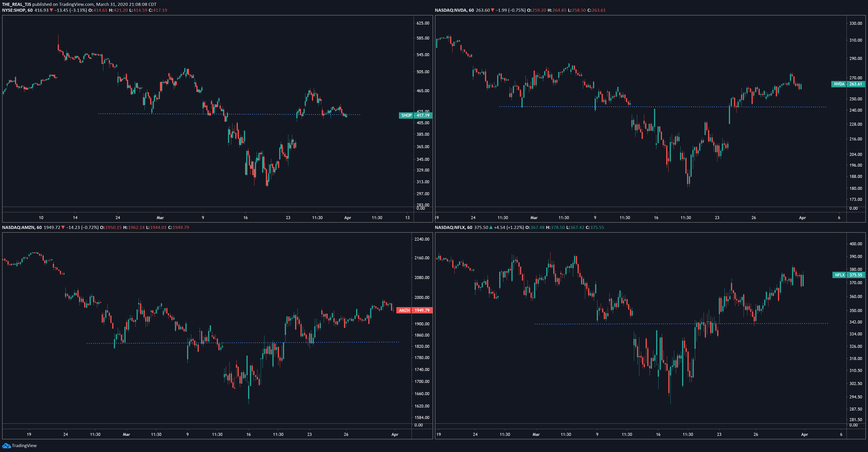Click SHOP high value H:421.20

coord(119,10)
